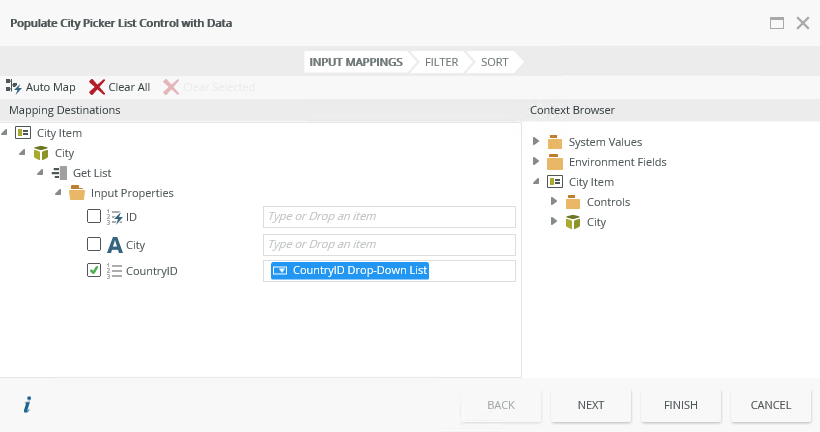Click the System Values folder icon

pos(555,142)
